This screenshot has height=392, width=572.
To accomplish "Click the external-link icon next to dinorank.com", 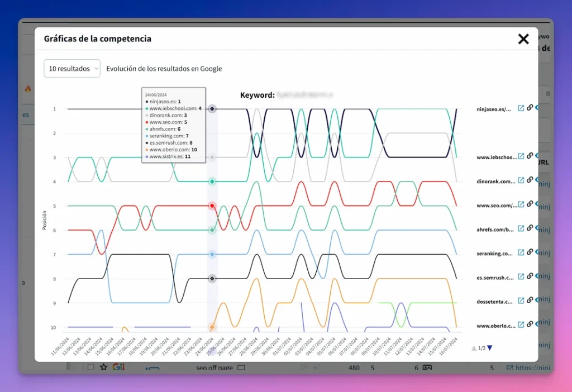I will click(522, 180).
